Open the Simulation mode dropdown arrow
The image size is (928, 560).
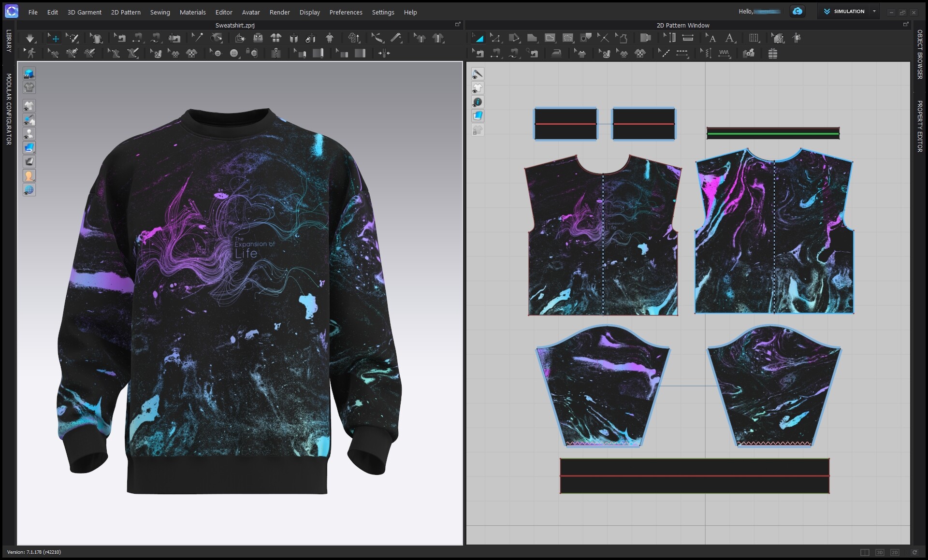(875, 11)
